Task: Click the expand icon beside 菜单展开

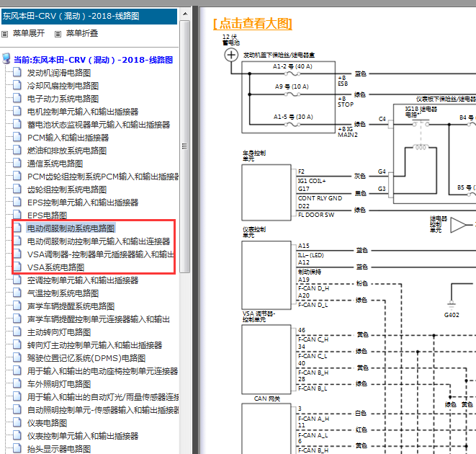Action: pos(4,34)
